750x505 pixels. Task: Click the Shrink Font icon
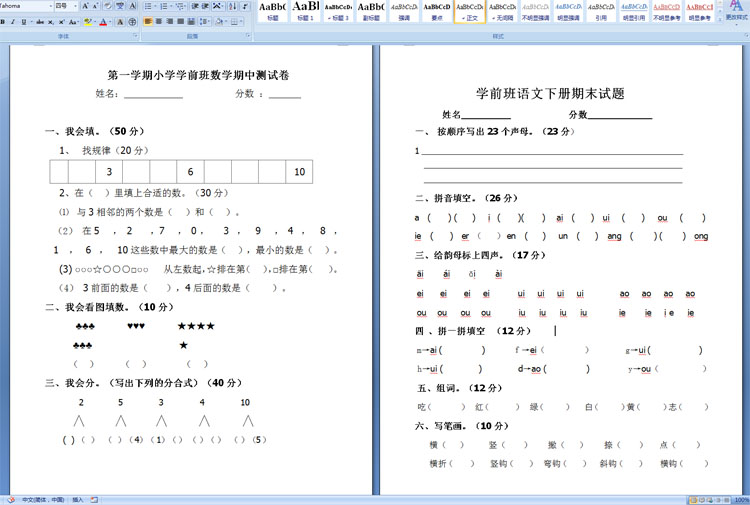95,6
